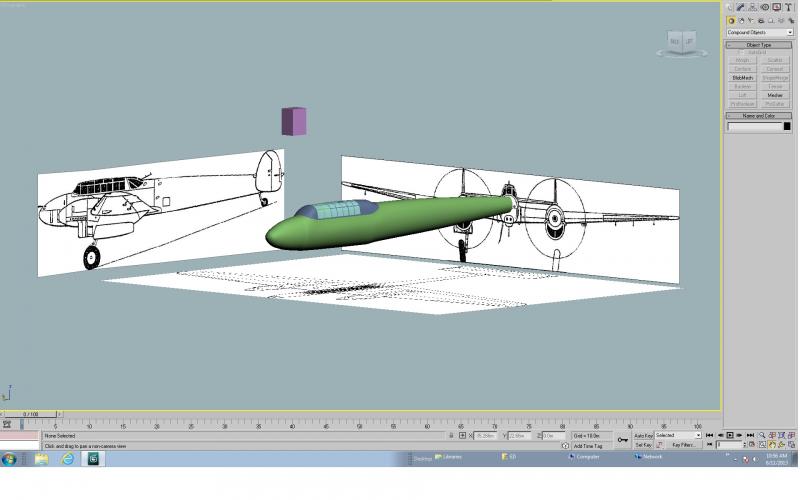This screenshot has width=800, height=500.
Task: Open the Compound Objects category dropdown
Action: click(760, 32)
